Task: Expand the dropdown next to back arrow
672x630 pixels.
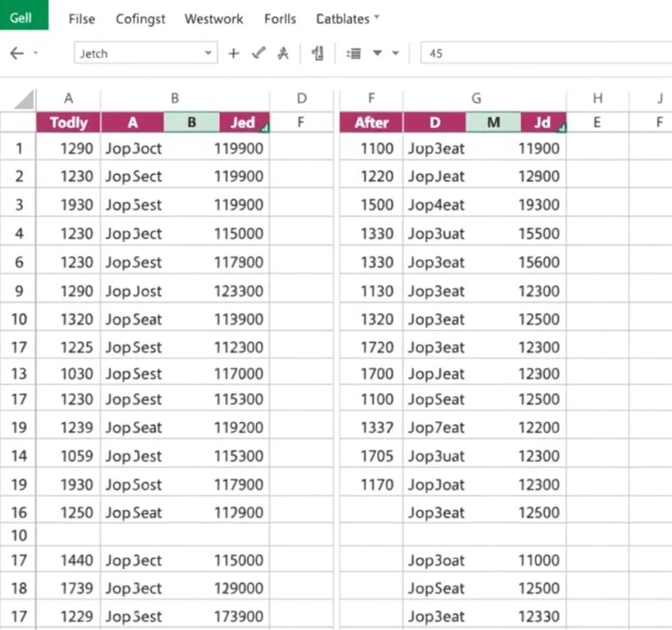Action: click(35, 54)
